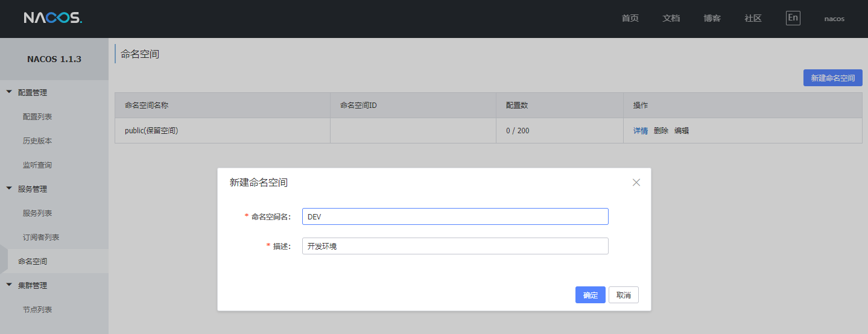The height and width of the screenshot is (334, 868).
Task: Click the 命名空间ID column header
Action: click(x=413, y=105)
